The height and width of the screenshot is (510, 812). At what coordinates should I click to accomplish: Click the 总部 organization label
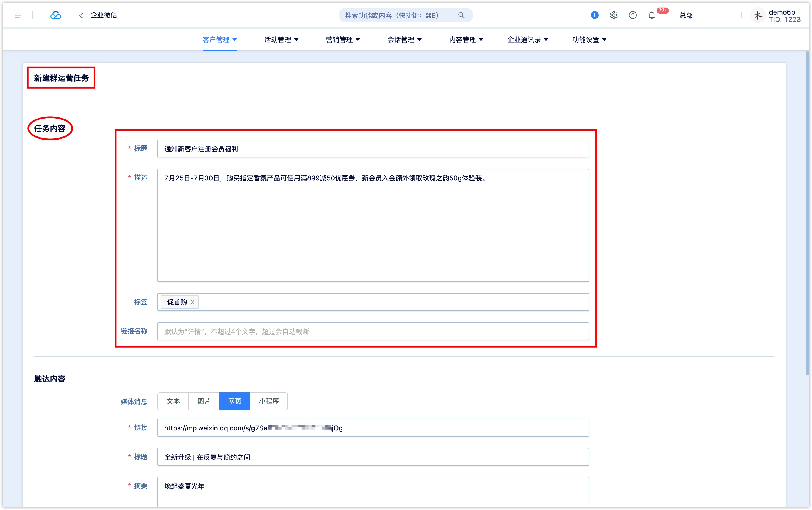(x=686, y=15)
